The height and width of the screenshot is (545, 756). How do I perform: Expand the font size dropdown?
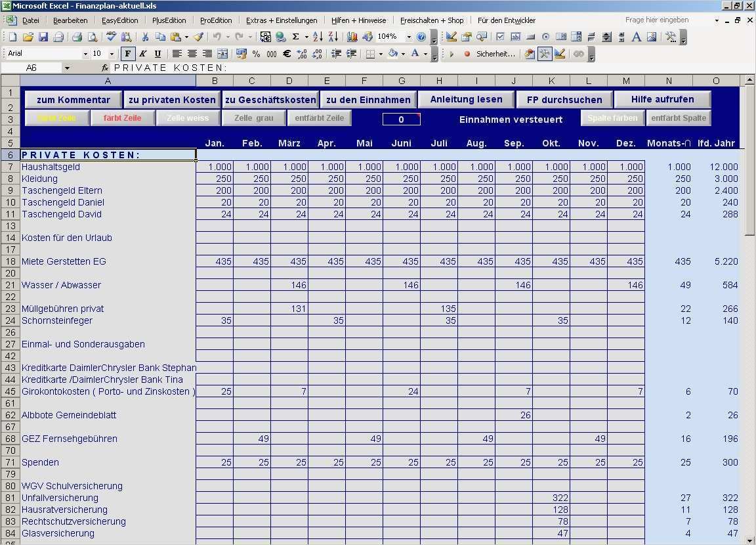pyautogui.click(x=113, y=53)
